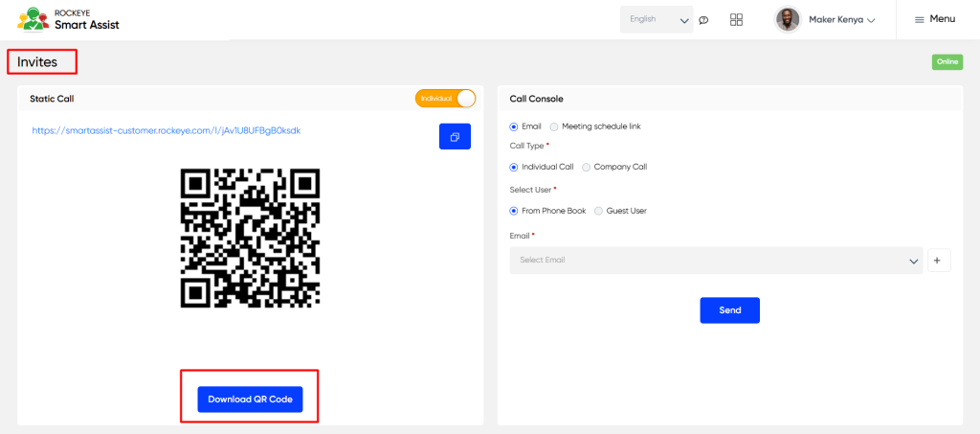The image size is (980, 434).
Task: Select the From Phone Book radio option
Action: tap(514, 211)
